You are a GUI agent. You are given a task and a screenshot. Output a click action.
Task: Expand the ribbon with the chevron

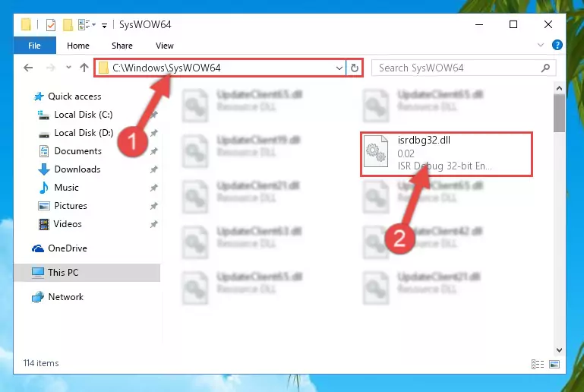tap(541, 45)
